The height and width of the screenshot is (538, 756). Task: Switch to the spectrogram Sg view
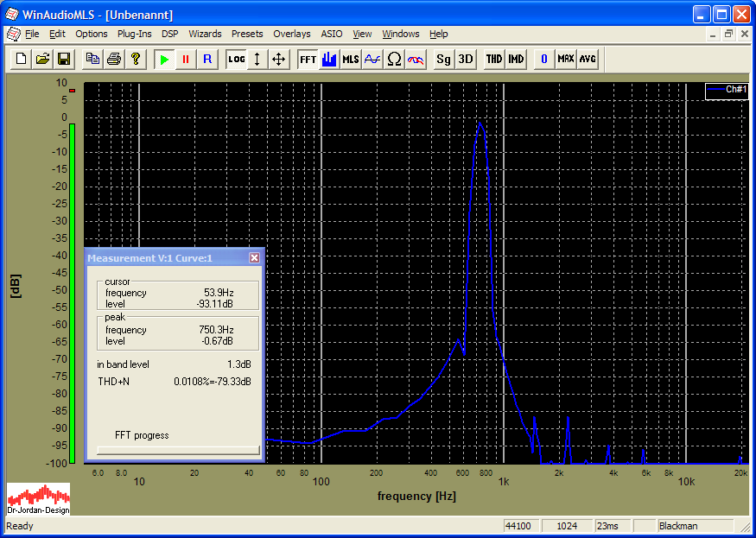(x=443, y=59)
